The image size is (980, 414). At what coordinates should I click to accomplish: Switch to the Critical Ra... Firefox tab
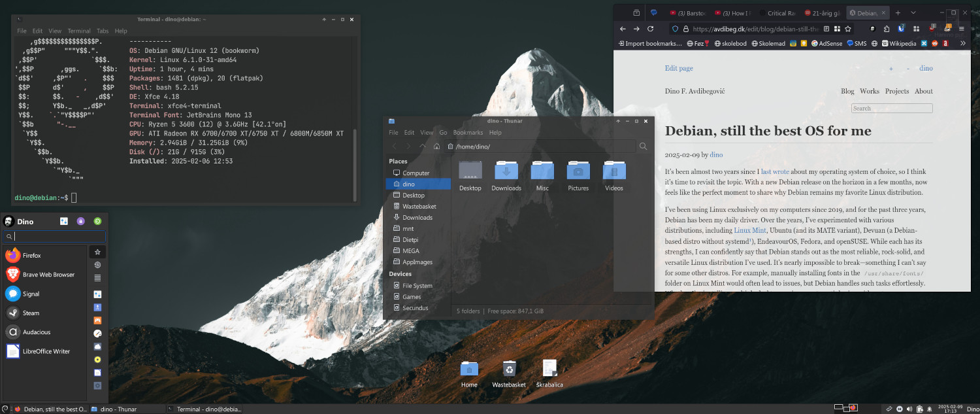tap(777, 12)
